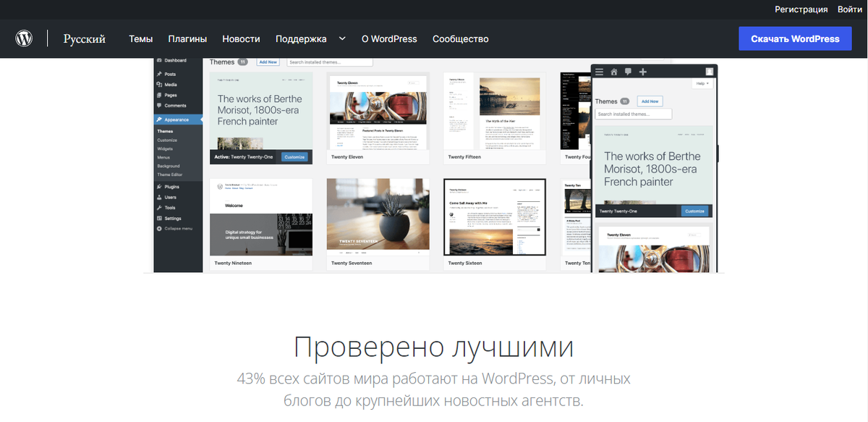Click Search installed themes field in mobile preview
This screenshot has width=868, height=422.
click(634, 114)
